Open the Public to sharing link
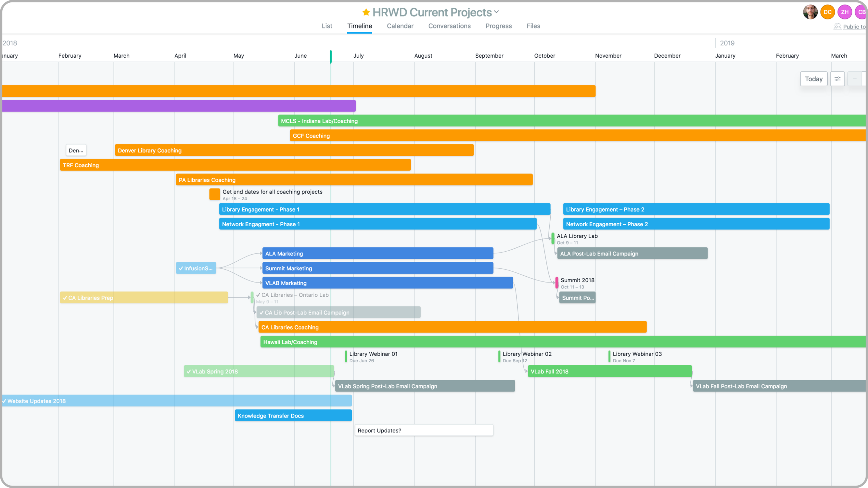Screen dimensions: 868x488 point(853,27)
